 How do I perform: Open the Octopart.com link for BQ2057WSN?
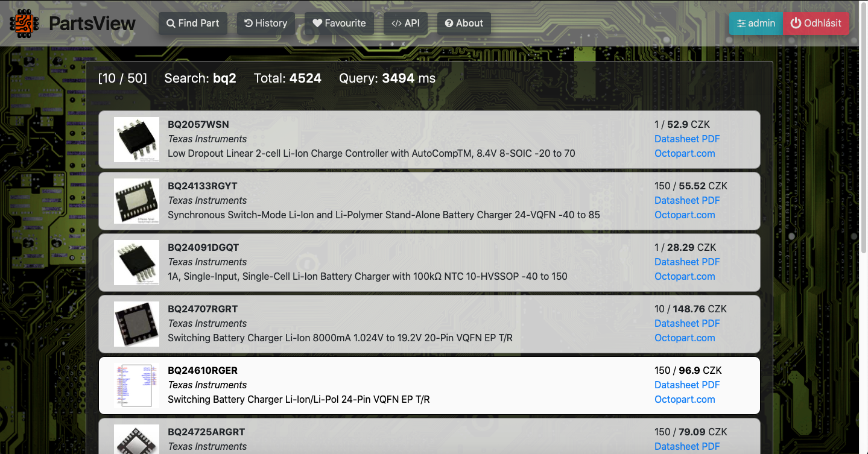685,153
